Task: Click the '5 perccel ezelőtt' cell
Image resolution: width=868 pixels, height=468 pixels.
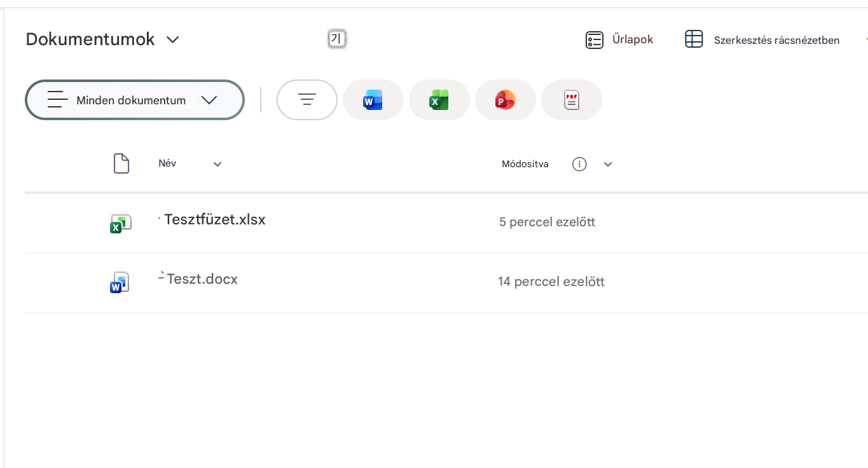Action: pos(548,222)
